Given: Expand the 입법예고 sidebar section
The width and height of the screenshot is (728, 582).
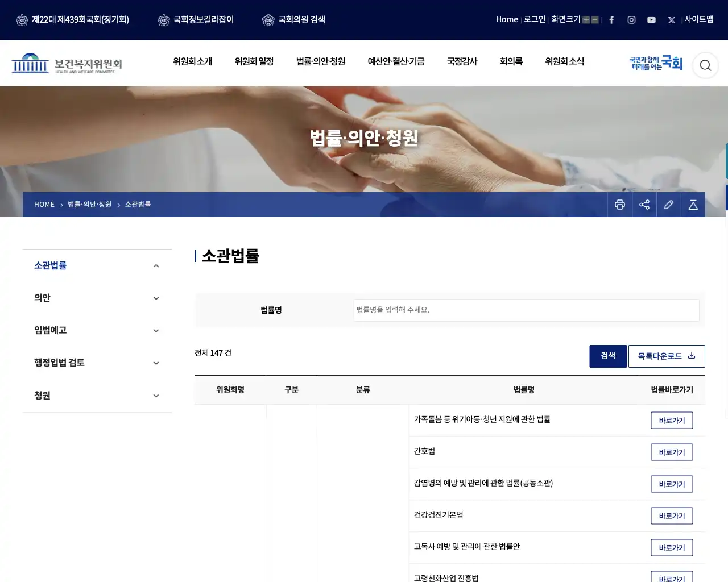Looking at the screenshot, I should pyautogui.click(x=97, y=330).
